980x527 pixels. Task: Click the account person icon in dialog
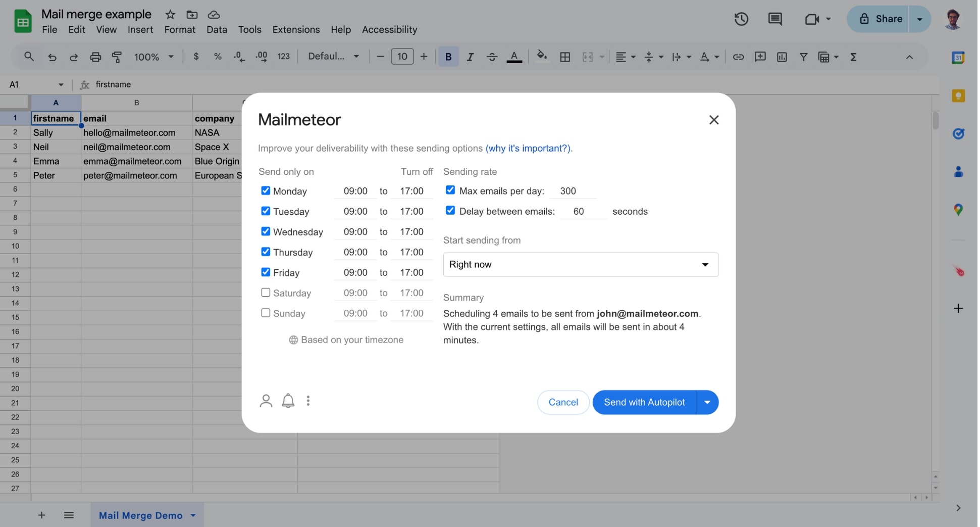266,401
